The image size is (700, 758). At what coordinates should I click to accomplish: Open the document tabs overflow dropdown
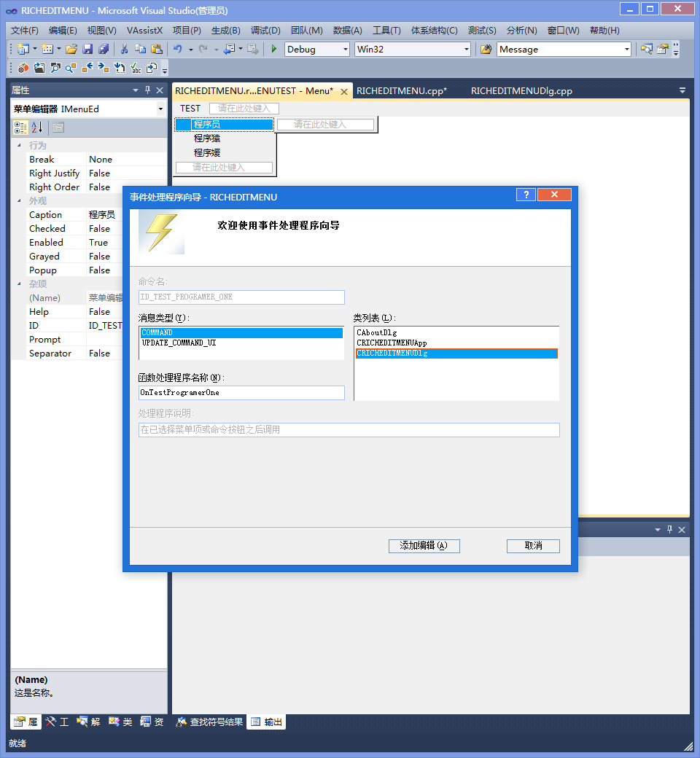[682, 90]
